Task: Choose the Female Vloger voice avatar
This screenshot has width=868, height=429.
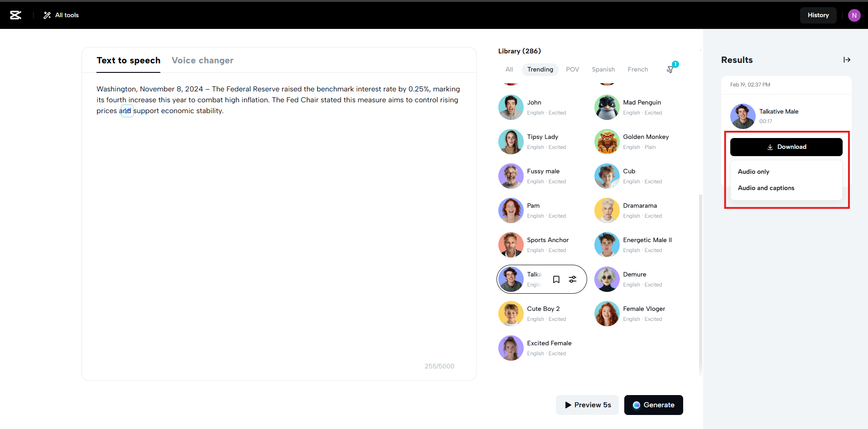Action: [x=607, y=314]
